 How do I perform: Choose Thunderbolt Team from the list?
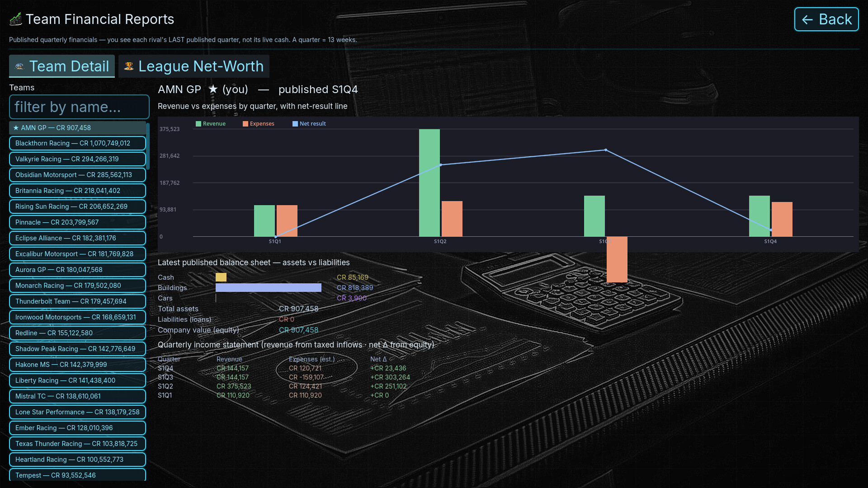(77, 301)
